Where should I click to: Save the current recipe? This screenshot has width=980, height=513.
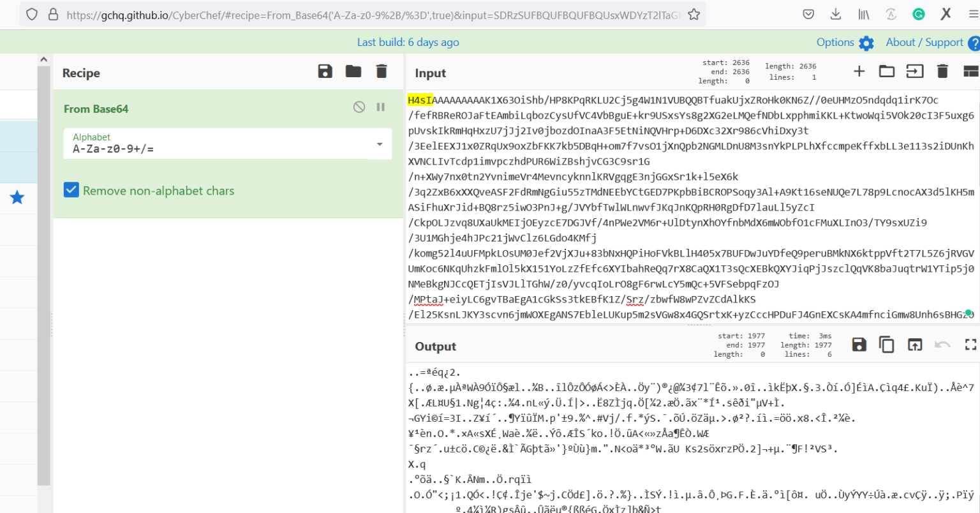tap(325, 71)
